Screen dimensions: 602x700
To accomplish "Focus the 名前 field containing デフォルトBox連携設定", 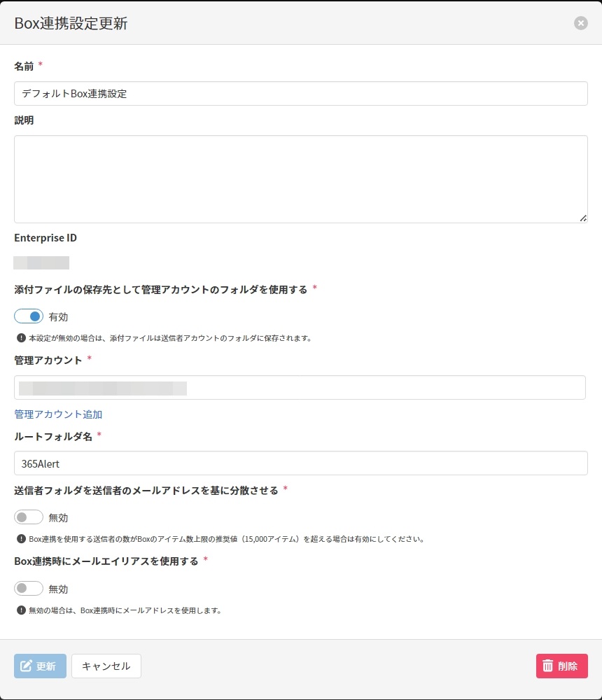I will 300,94.
